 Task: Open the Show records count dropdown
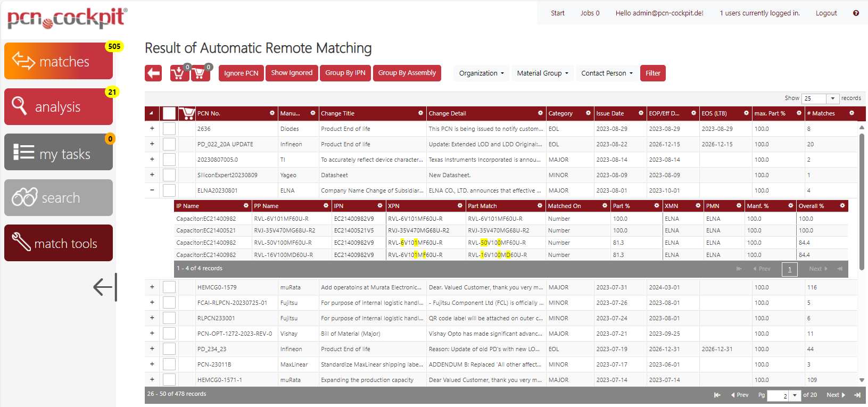click(833, 98)
